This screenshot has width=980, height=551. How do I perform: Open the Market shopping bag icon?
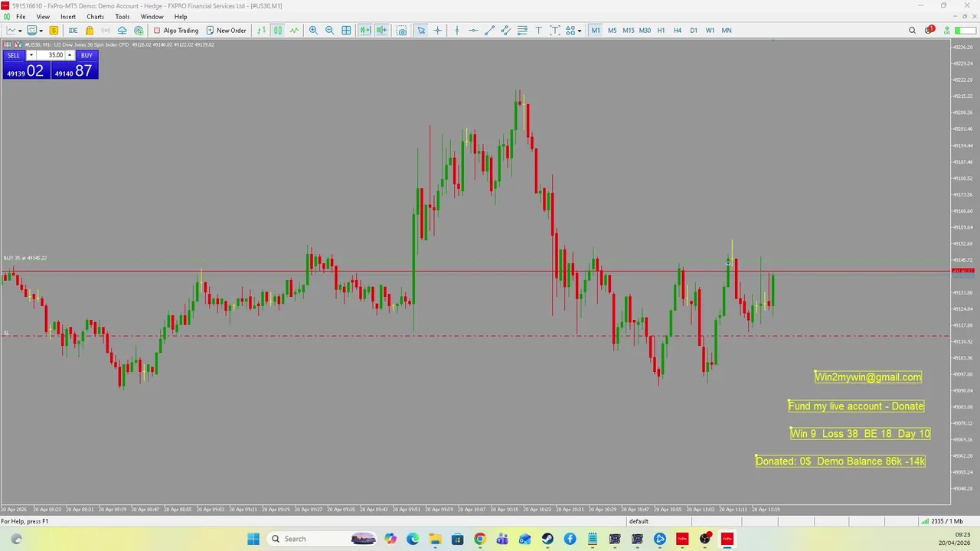[x=90, y=31]
